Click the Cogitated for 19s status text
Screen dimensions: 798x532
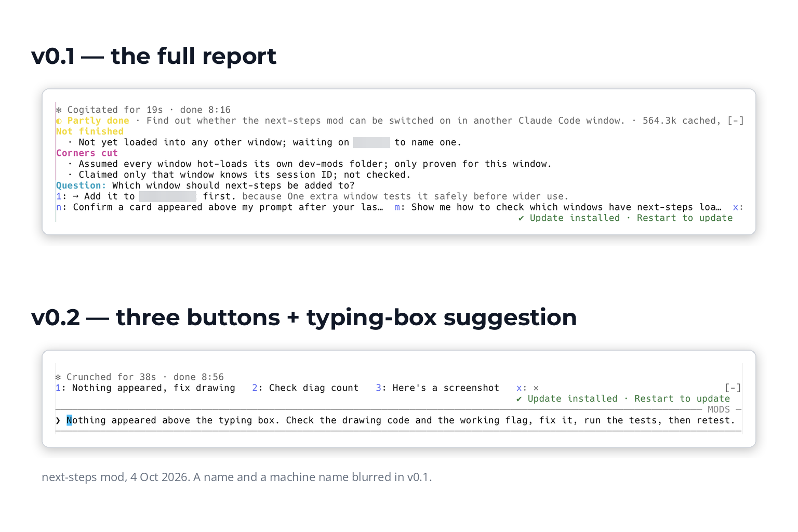click(x=115, y=110)
